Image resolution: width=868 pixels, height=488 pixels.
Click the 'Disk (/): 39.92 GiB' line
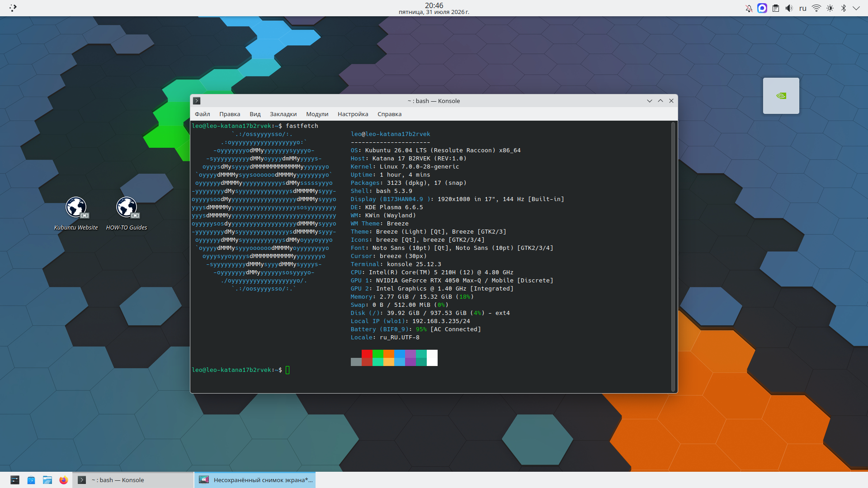430,313
